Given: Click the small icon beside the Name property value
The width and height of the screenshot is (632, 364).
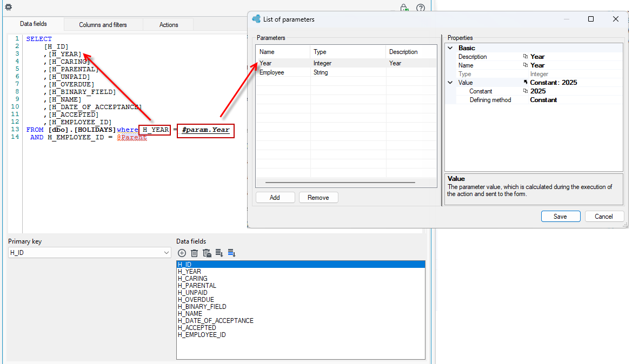Looking at the screenshot, I should tap(525, 65).
